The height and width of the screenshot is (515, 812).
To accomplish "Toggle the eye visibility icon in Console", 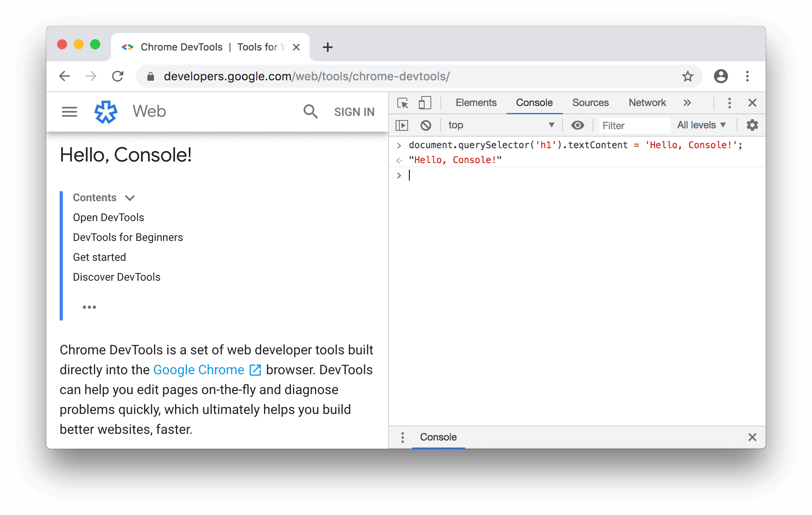I will (x=578, y=125).
